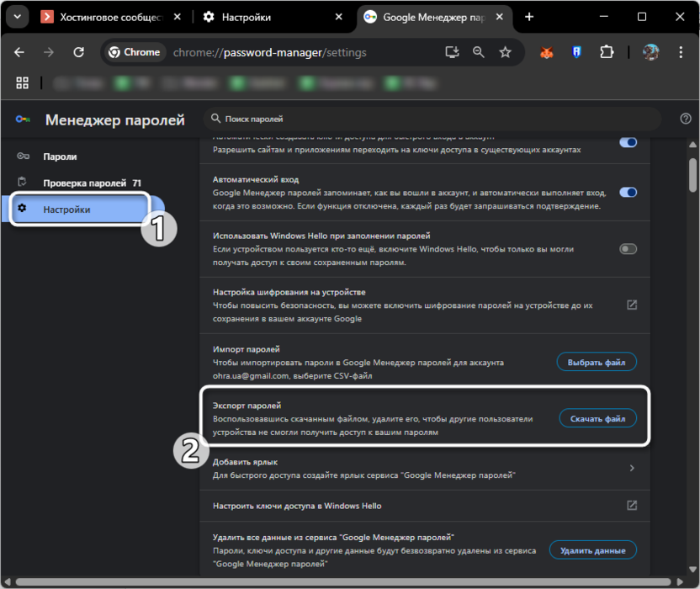
Task: Open the tab search dropdown arrow
Action: click(x=18, y=17)
